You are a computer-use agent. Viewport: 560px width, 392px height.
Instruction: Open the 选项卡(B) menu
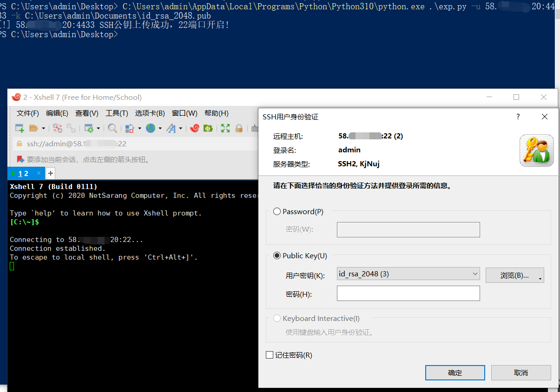point(150,113)
